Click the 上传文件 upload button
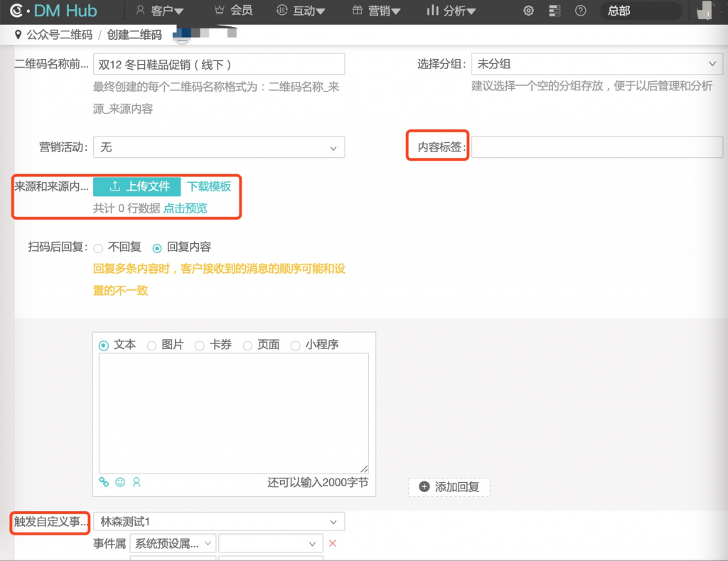Image resolution: width=728 pixels, height=561 pixels. tap(137, 186)
